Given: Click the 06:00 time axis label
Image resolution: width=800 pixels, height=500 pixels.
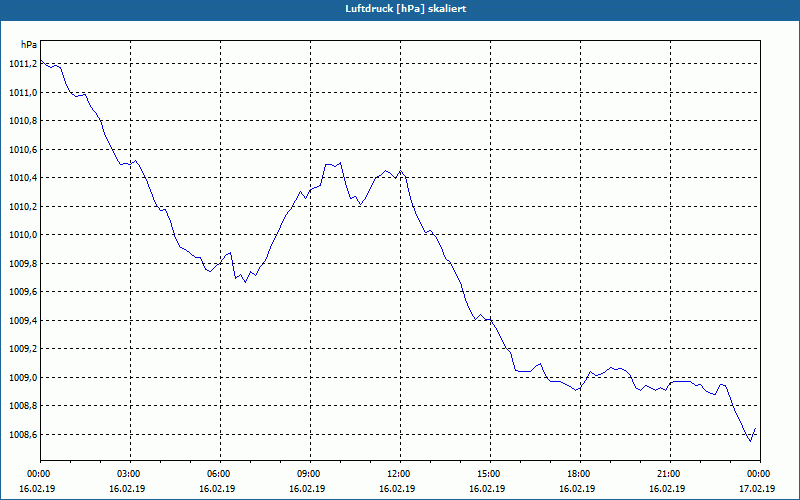Looking at the screenshot, I should (220, 474).
